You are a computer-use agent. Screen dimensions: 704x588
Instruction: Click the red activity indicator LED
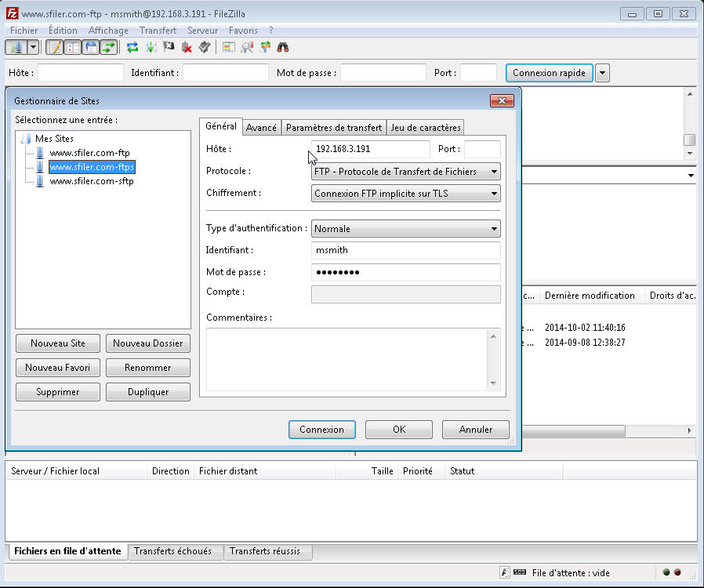coord(677,572)
